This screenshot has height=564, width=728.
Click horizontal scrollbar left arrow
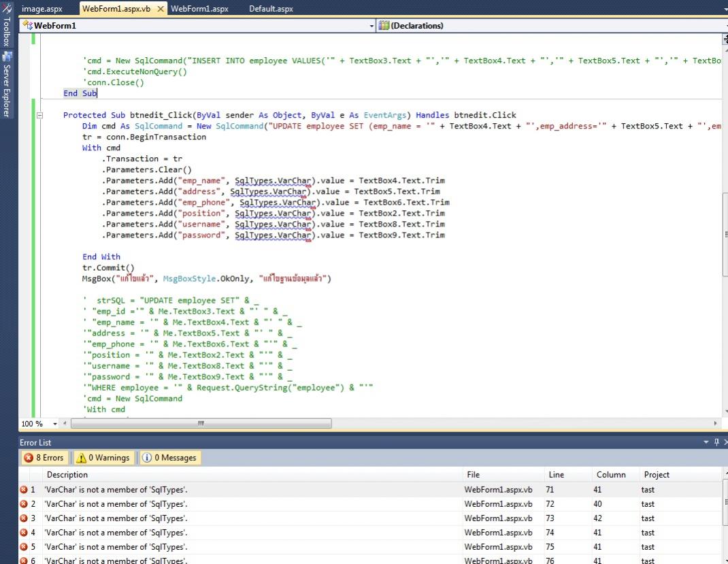[x=65, y=423]
